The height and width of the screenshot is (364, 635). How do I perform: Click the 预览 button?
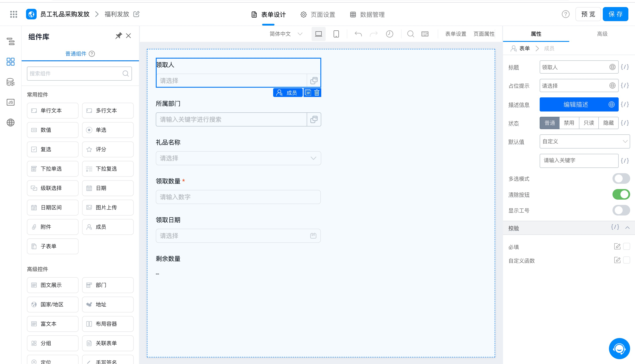[588, 14]
